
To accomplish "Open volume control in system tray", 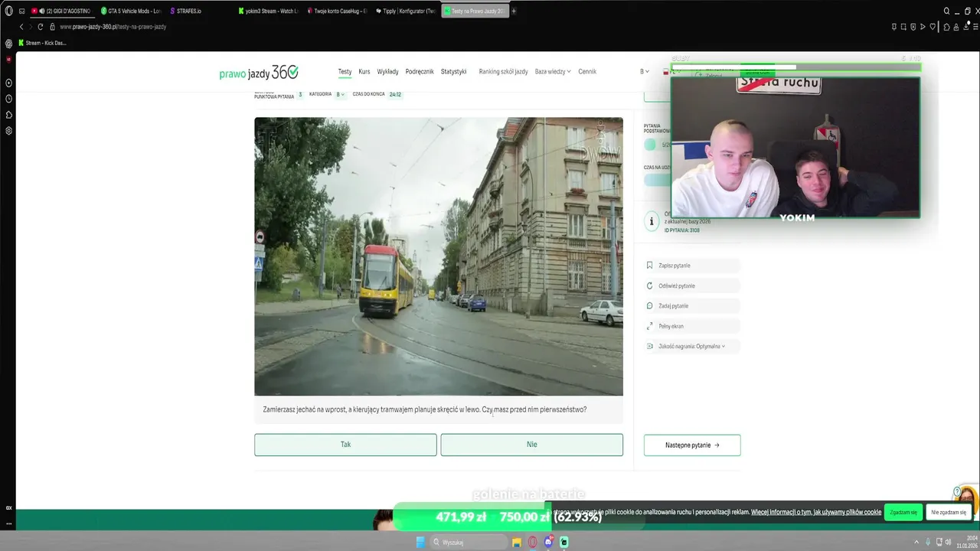I will pos(949,542).
